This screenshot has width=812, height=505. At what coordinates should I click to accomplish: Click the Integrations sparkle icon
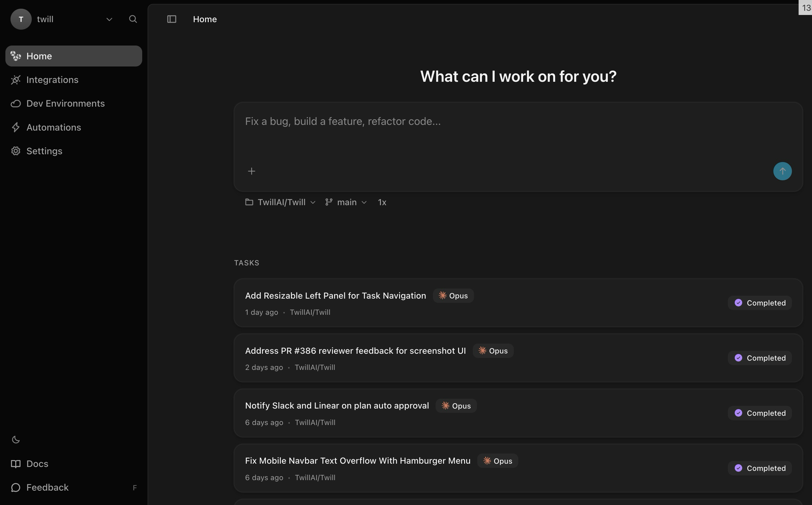click(16, 79)
